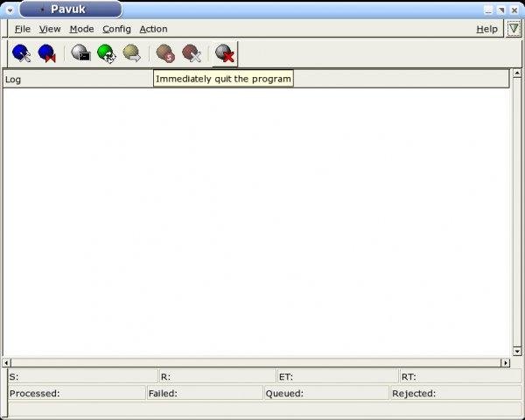Open the Action menu

153,29
